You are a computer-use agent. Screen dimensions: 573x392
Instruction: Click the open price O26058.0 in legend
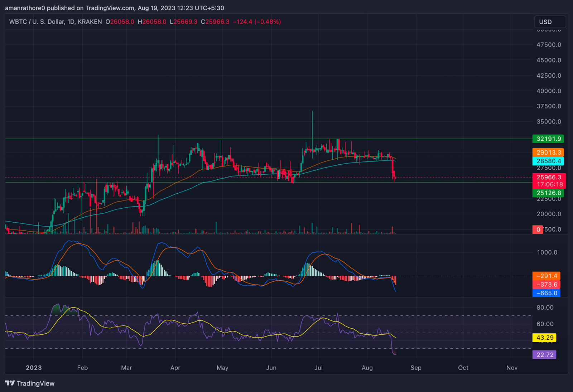click(x=120, y=22)
